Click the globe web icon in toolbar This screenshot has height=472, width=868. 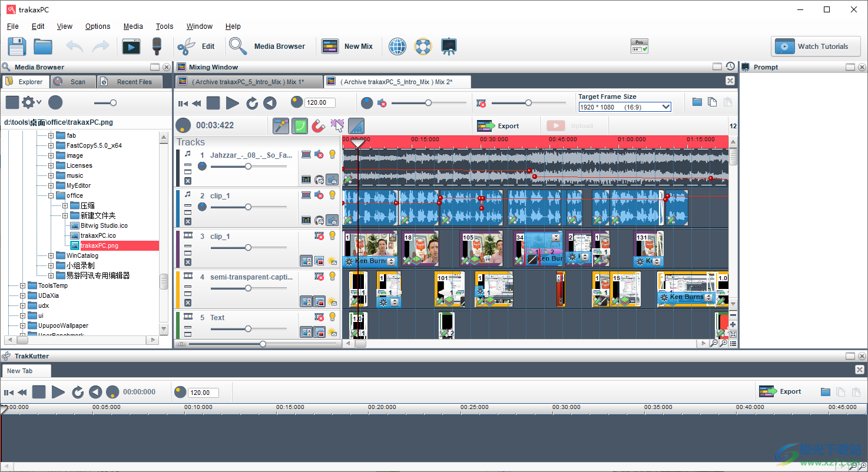[x=397, y=46]
